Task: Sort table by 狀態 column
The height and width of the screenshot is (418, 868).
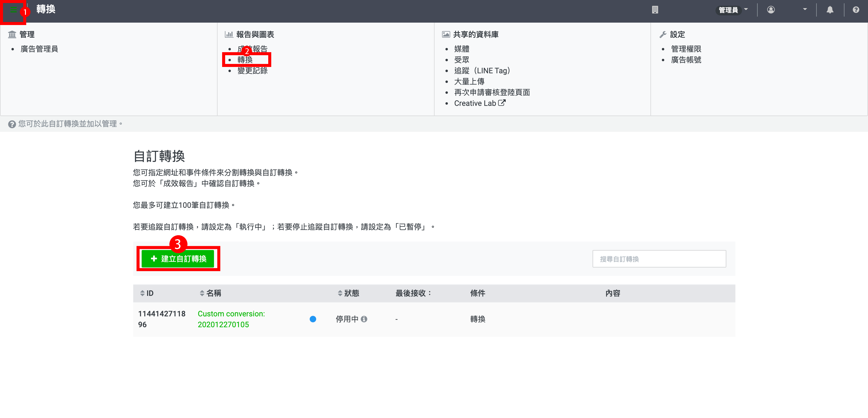Action: tap(340, 293)
